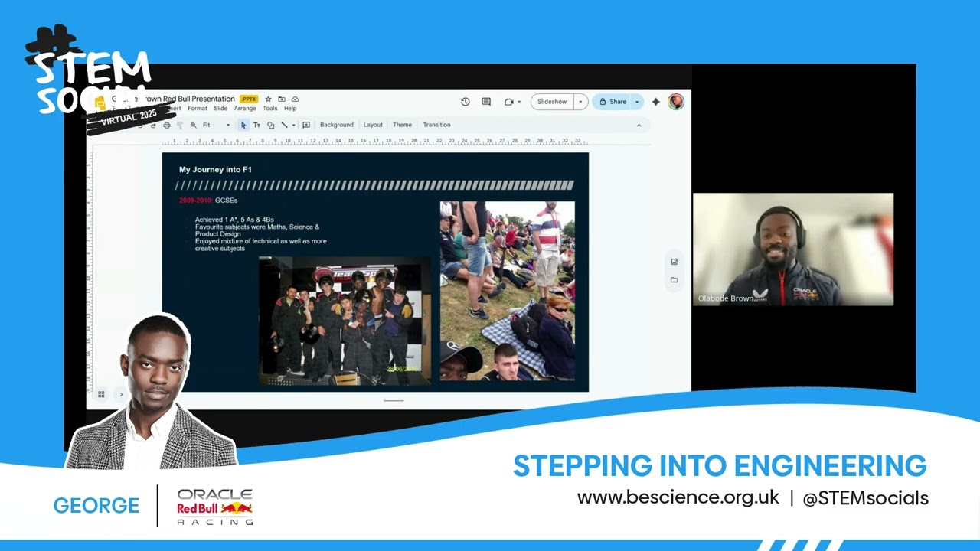
Task: Click the Theme button
Action: pos(402,125)
